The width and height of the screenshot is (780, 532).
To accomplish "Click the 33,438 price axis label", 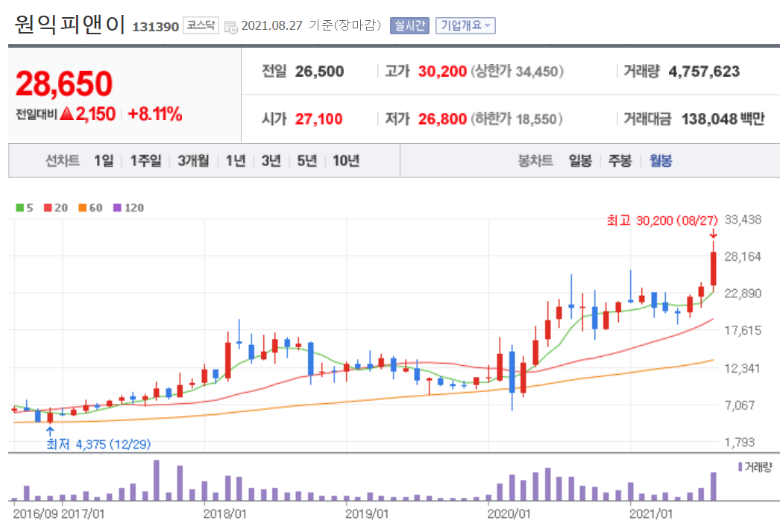I will [x=743, y=220].
